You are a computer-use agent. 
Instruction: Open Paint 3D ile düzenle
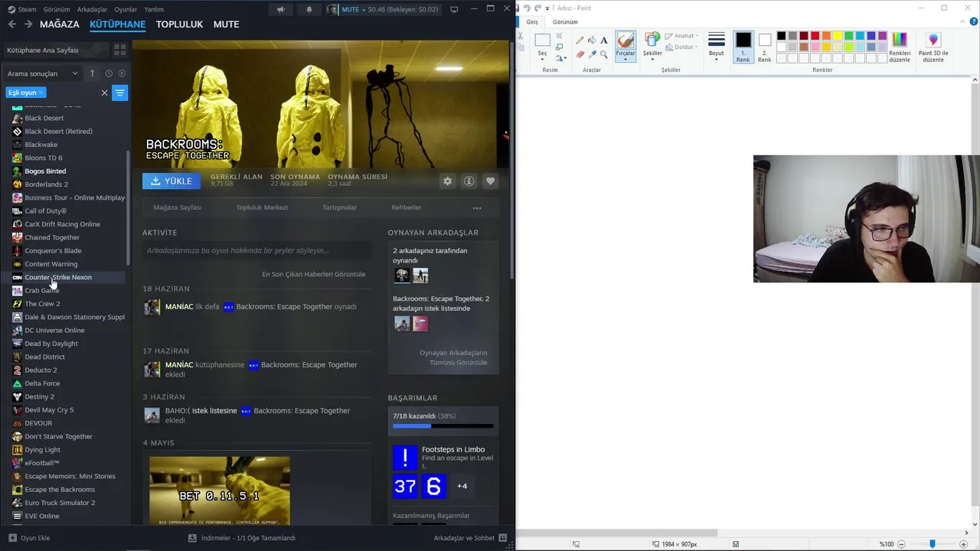point(933,48)
